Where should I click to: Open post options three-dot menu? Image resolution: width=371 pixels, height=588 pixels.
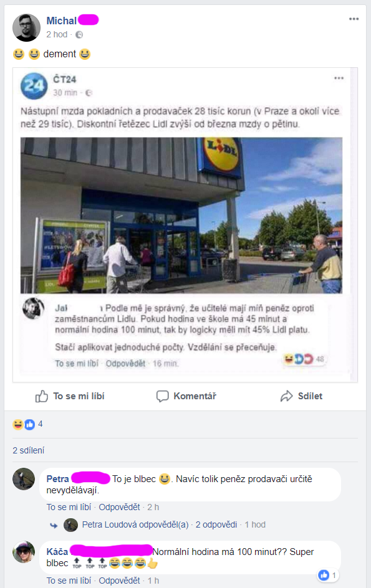(354, 19)
